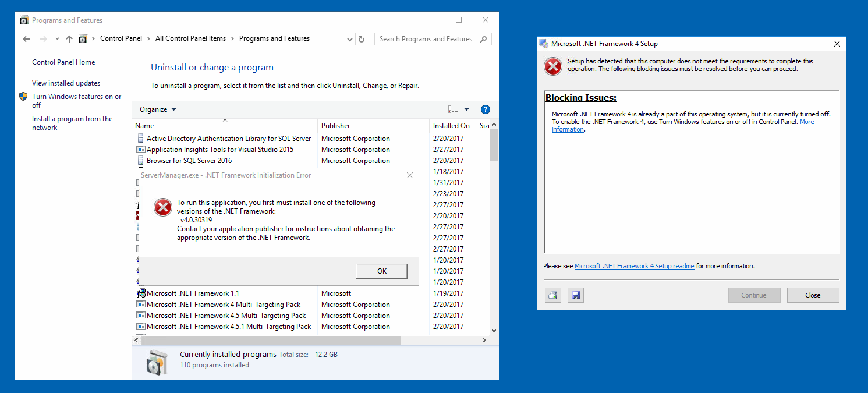
Task: Click the up-one-level arrow icon
Action: [x=69, y=39]
